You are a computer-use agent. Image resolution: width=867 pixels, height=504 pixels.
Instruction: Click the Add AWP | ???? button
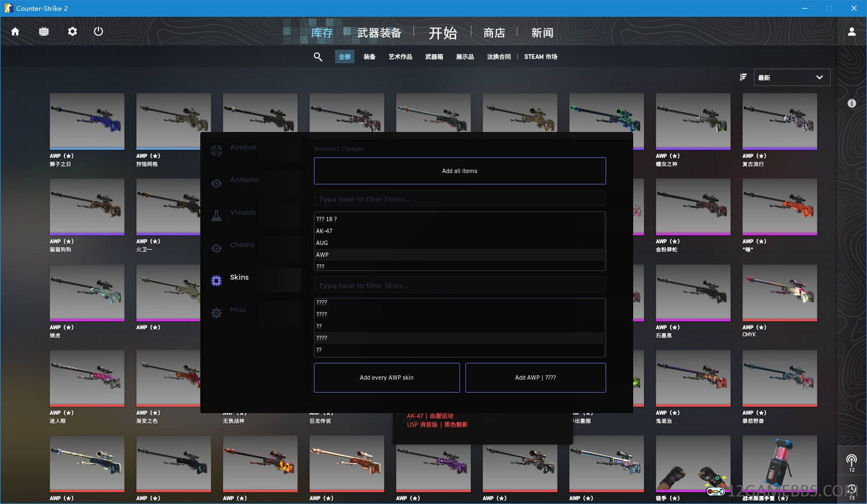point(535,377)
